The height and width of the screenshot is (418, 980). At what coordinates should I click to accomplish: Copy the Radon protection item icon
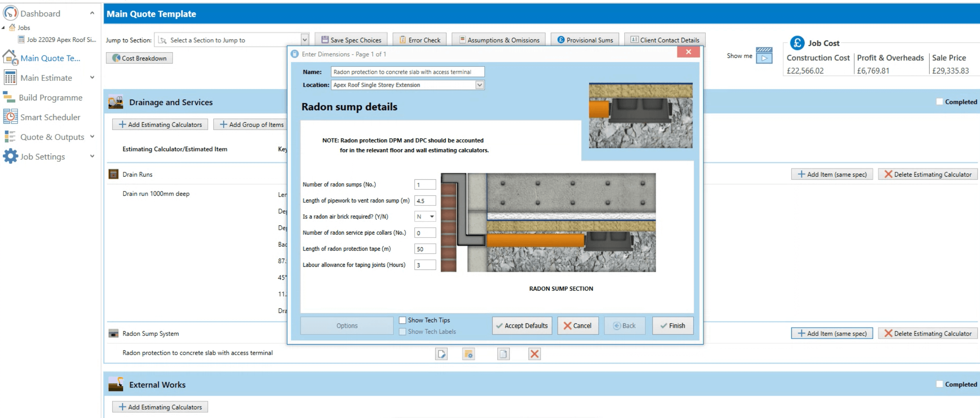[x=503, y=354]
